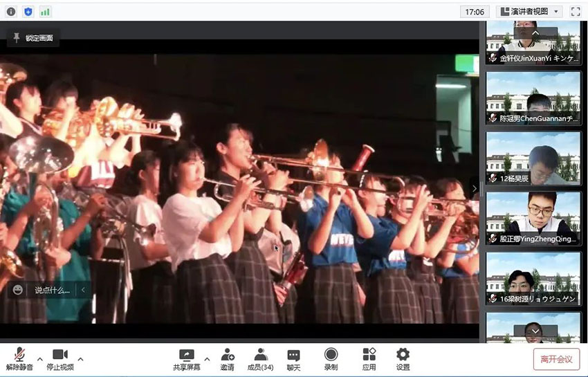Open the 成员(34) members list
588x377 pixels.
pyautogui.click(x=260, y=359)
